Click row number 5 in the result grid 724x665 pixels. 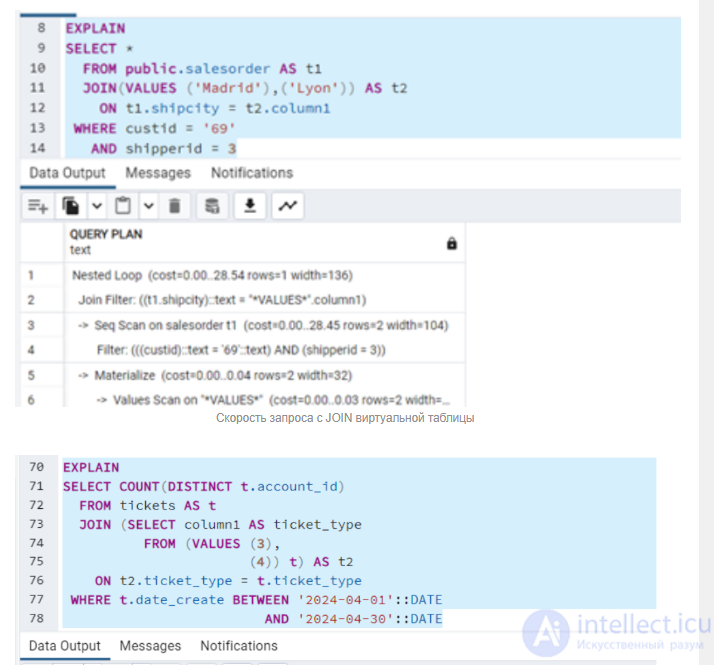[31, 375]
